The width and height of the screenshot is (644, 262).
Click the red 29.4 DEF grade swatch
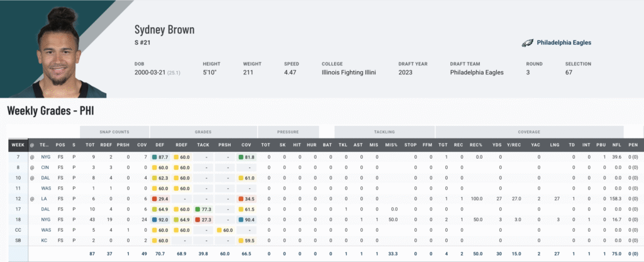click(155, 198)
